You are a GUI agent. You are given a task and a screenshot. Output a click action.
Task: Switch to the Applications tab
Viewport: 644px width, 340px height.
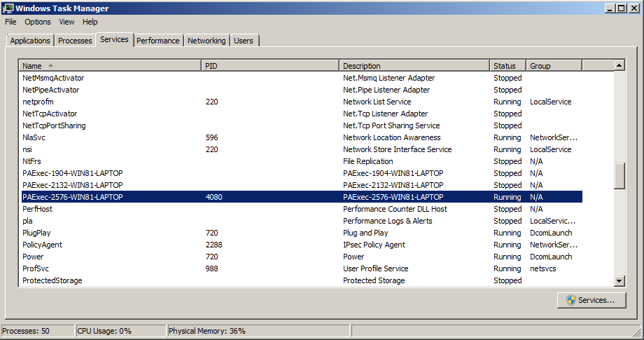[x=30, y=41]
